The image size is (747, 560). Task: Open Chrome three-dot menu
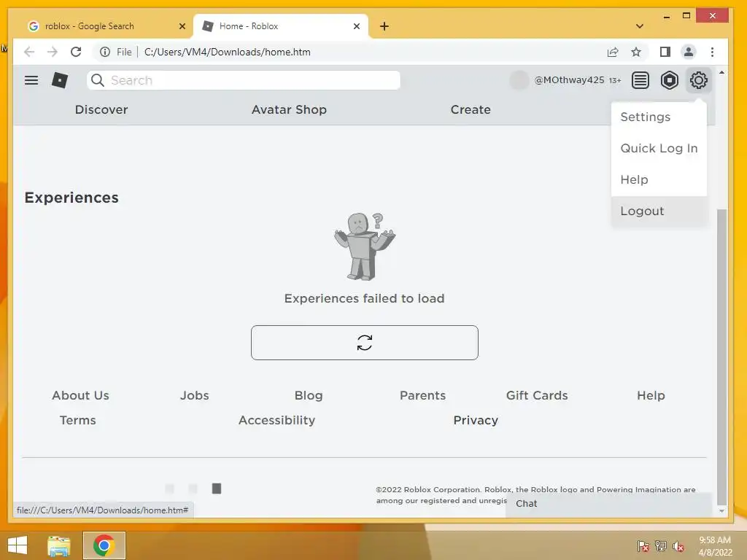click(x=712, y=52)
